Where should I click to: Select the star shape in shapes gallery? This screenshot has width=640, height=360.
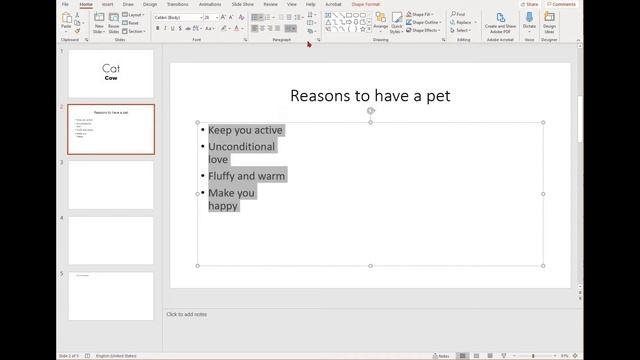coord(362,29)
